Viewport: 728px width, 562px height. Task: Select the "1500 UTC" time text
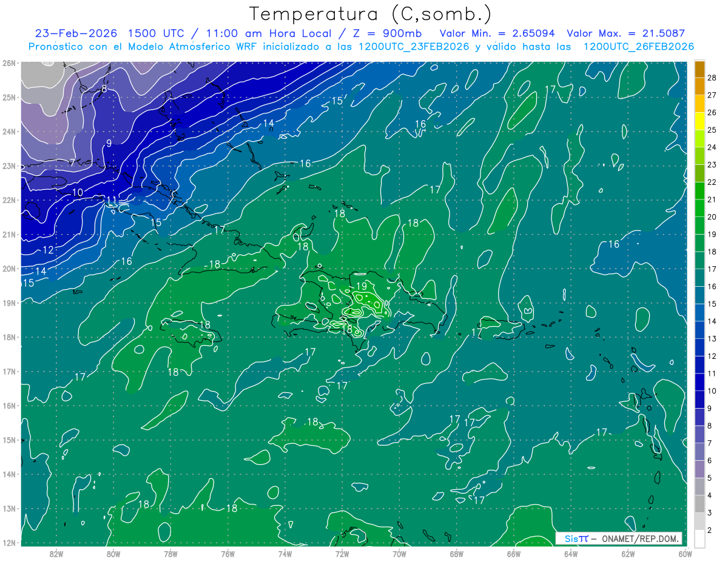tap(155, 33)
